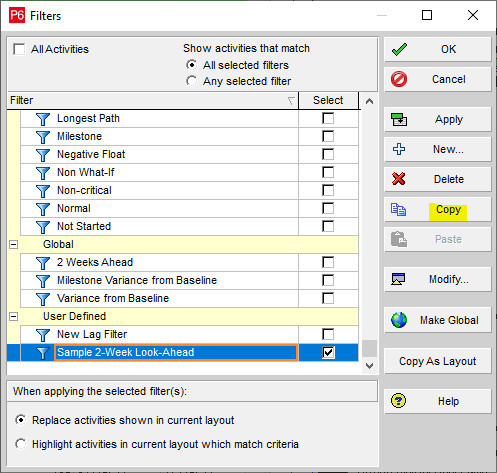Click the red Cancel prohibition icon
The image size is (497, 473).
[399, 79]
